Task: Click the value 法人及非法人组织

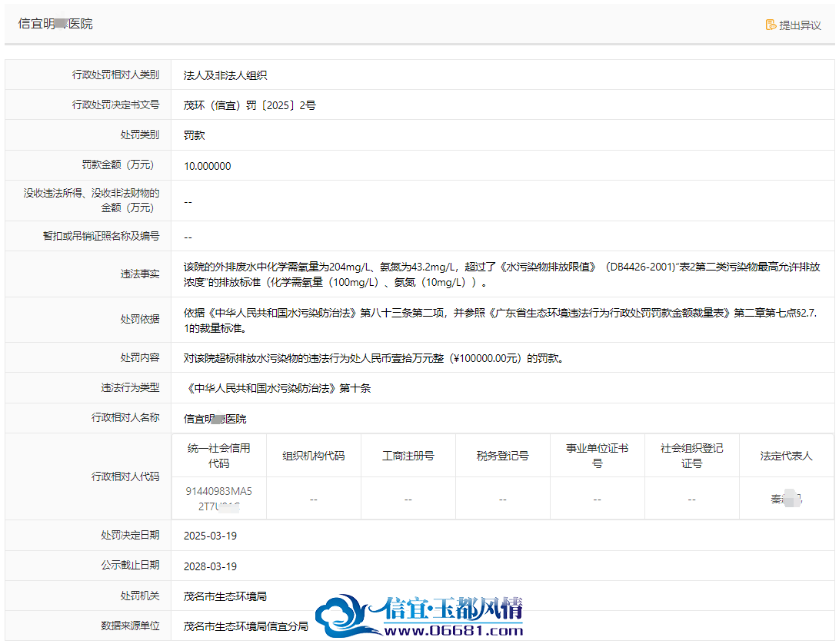Action: 225,75
